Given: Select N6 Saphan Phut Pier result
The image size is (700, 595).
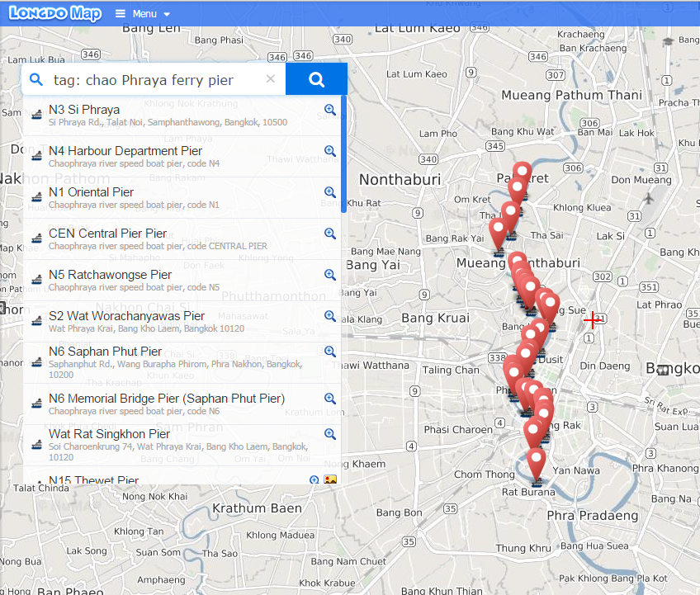Looking at the screenshot, I should pos(182,362).
